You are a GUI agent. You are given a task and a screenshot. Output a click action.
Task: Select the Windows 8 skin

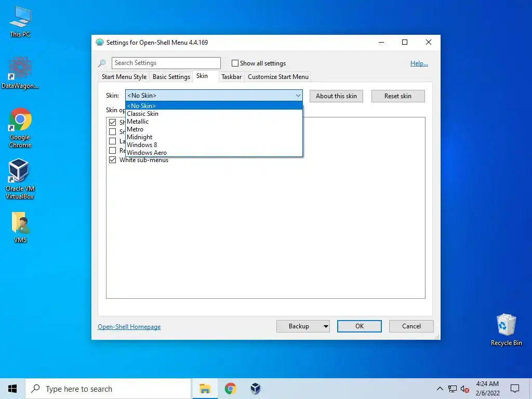[214, 145]
